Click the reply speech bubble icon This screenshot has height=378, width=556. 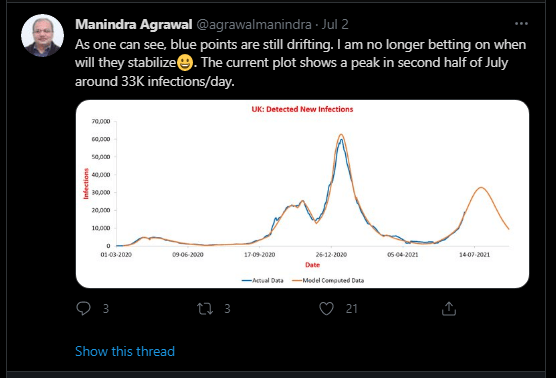click(83, 308)
